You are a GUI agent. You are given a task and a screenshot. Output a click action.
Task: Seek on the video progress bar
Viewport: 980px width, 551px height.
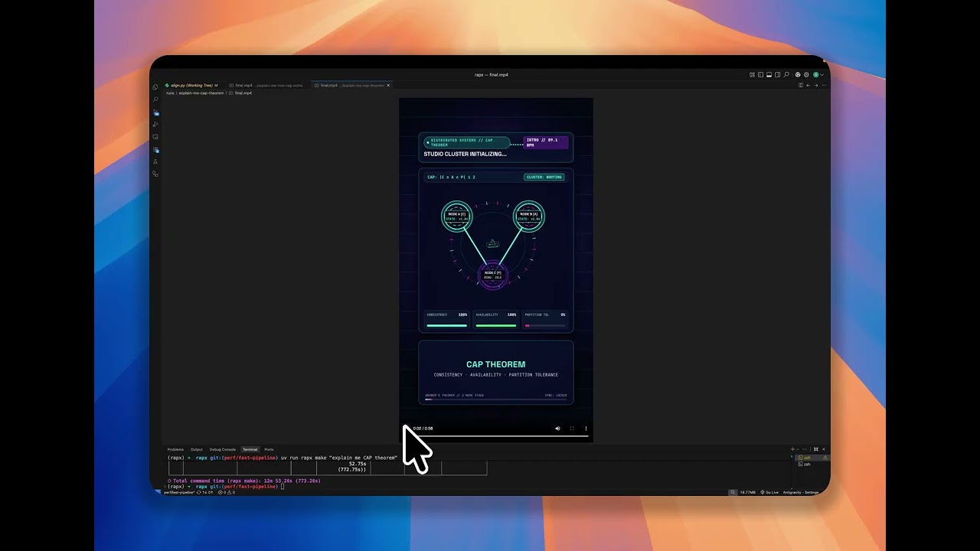click(x=496, y=436)
